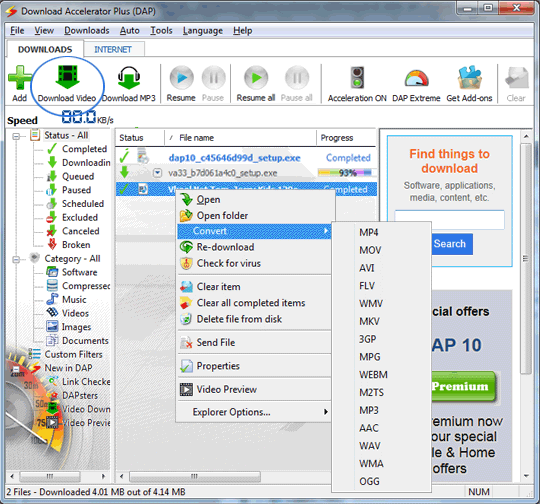
Task: Select the Videos category
Action: 75,313
